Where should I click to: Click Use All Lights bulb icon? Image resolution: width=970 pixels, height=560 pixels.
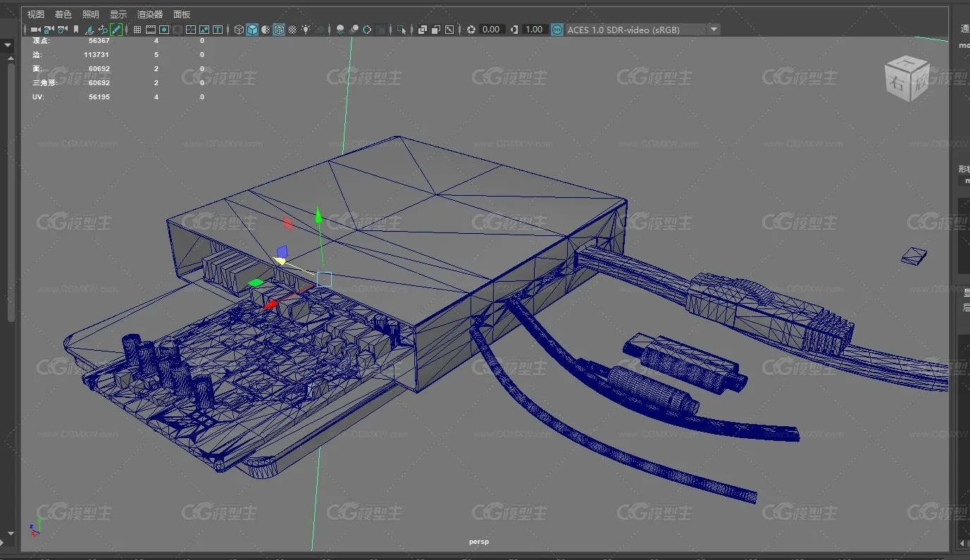[306, 30]
